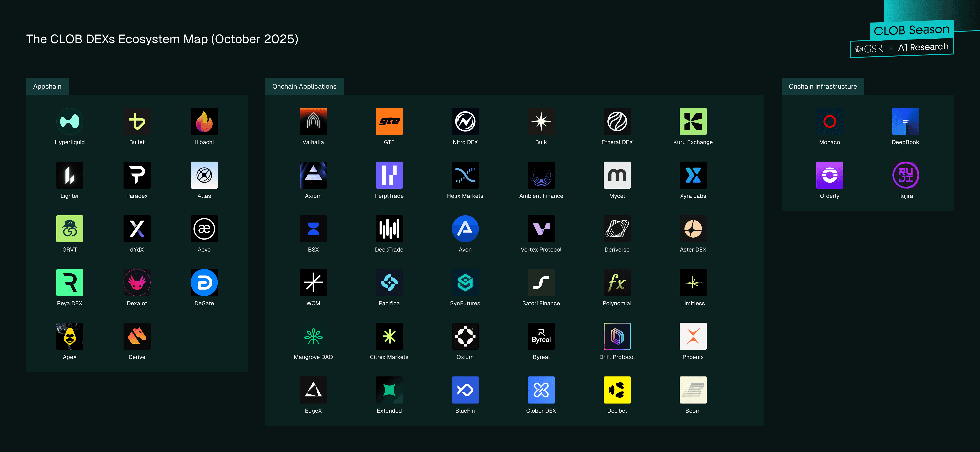This screenshot has width=980, height=452.
Task: Click the DeGate blue icon
Action: (204, 282)
